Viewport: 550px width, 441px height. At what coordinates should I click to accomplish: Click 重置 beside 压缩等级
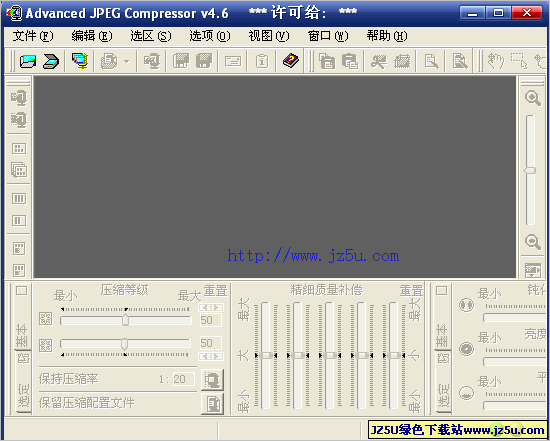point(215,290)
